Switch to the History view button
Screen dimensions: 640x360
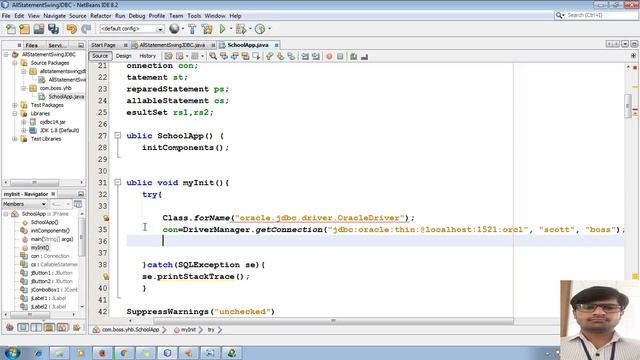point(147,56)
